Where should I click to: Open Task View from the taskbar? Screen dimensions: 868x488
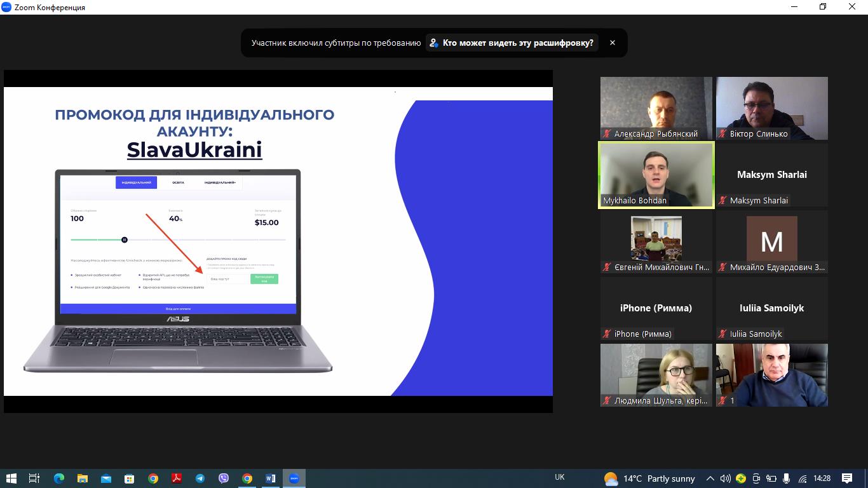pyautogui.click(x=34, y=478)
